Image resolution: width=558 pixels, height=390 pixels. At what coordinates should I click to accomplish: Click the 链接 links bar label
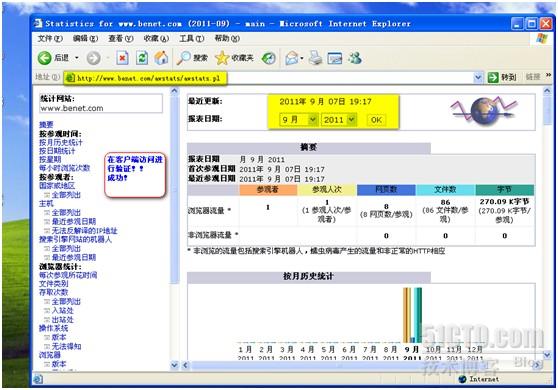[x=533, y=77]
